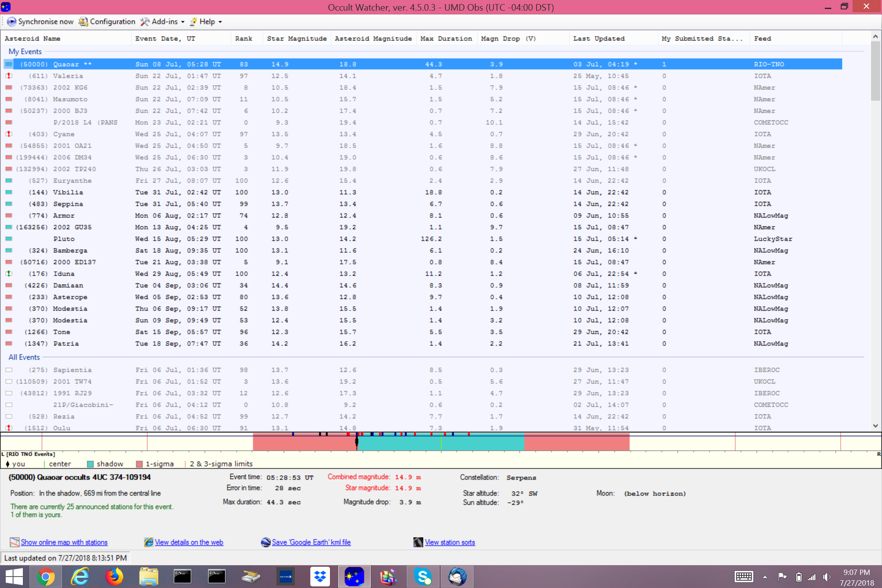Click the Internet Explorer icon for web details

pyautogui.click(x=149, y=542)
